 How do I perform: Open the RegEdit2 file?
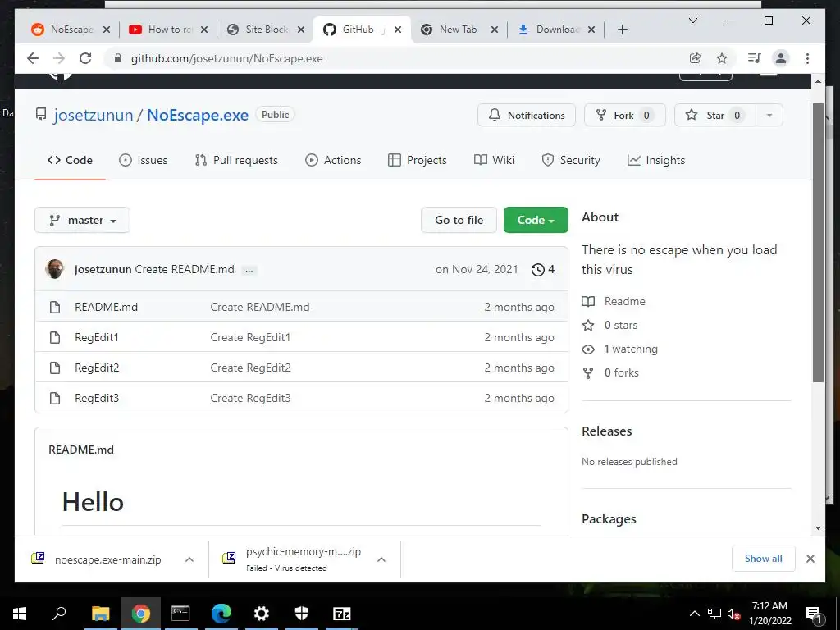point(97,368)
